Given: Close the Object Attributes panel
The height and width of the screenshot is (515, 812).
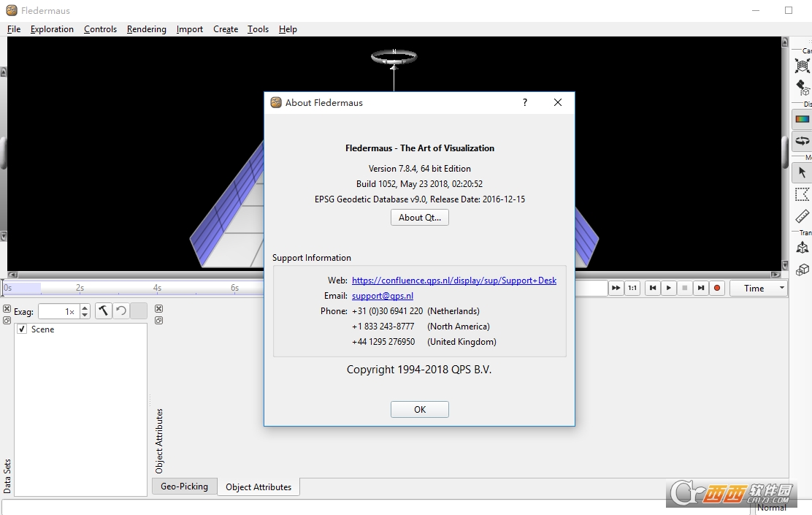Looking at the screenshot, I should point(159,309).
